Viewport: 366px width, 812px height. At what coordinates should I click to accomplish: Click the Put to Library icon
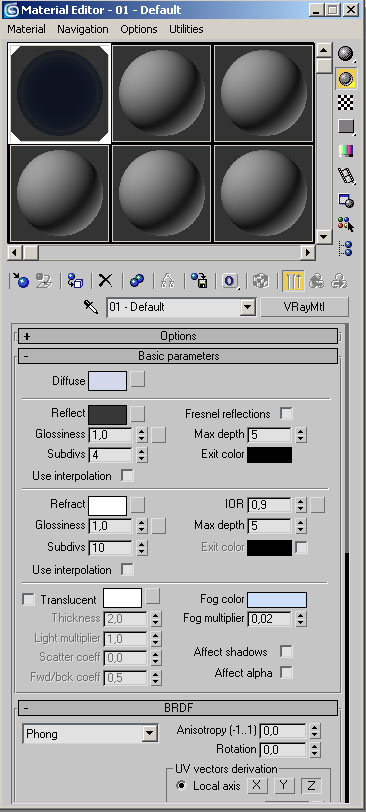[x=199, y=281]
